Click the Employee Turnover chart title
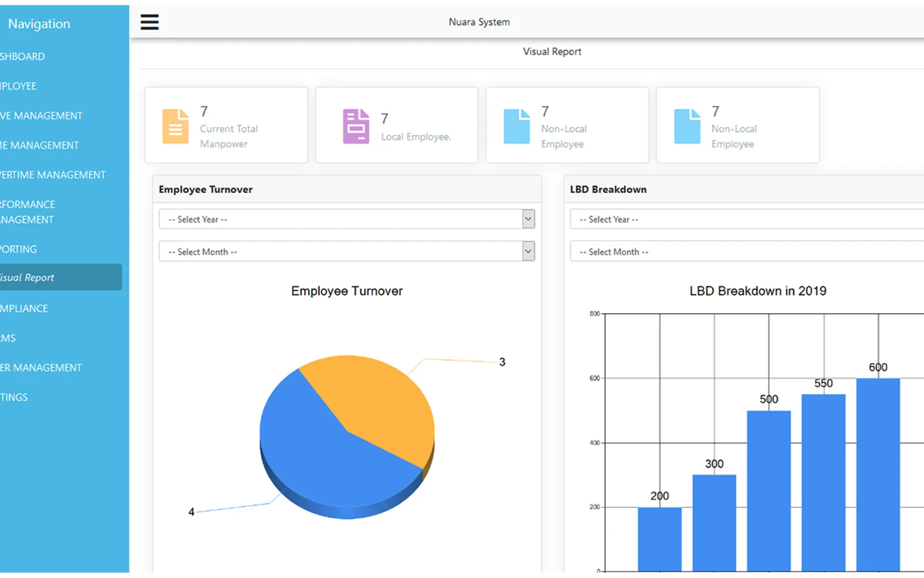 (347, 291)
